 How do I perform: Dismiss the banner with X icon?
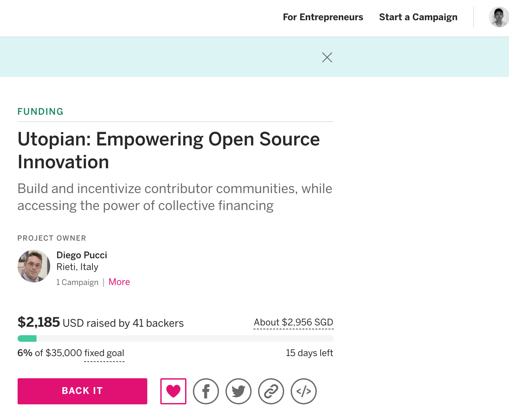click(x=327, y=57)
